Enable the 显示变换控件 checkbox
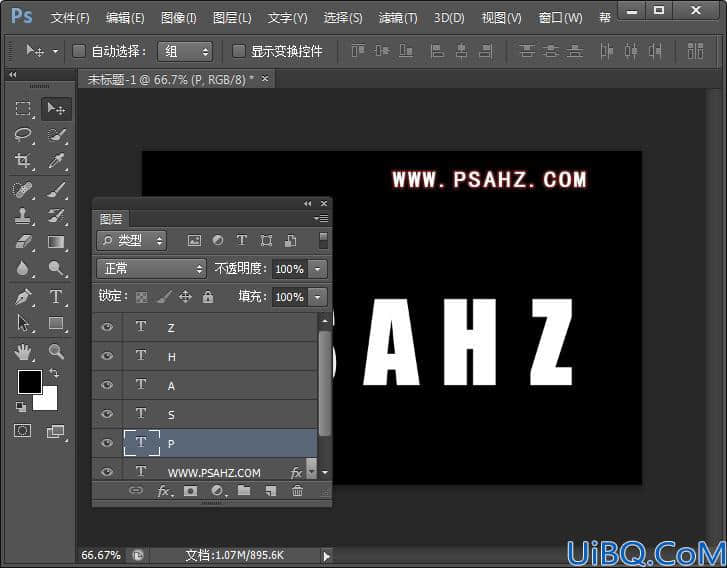The width and height of the screenshot is (727, 568). click(238, 51)
